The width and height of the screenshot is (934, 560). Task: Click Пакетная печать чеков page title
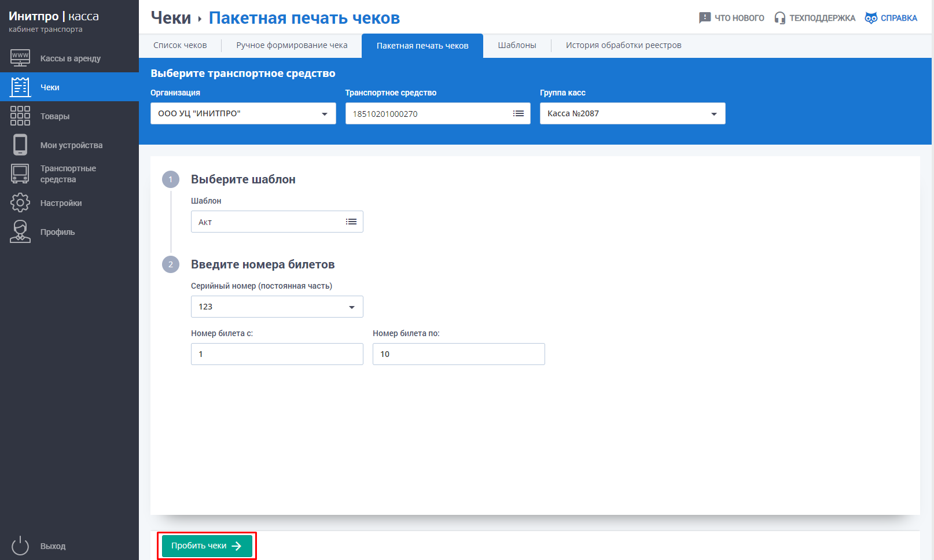(x=304, y=18)
